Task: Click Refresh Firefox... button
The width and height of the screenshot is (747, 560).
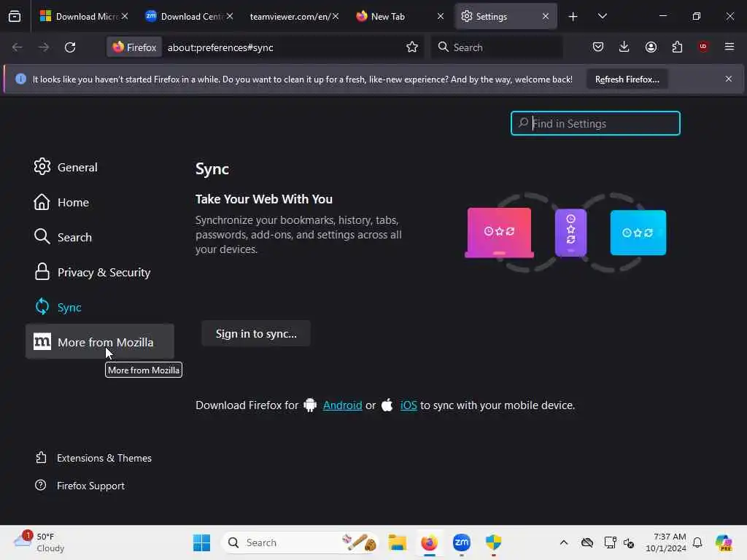Action: pyautogui.click(x=627, y=79)
